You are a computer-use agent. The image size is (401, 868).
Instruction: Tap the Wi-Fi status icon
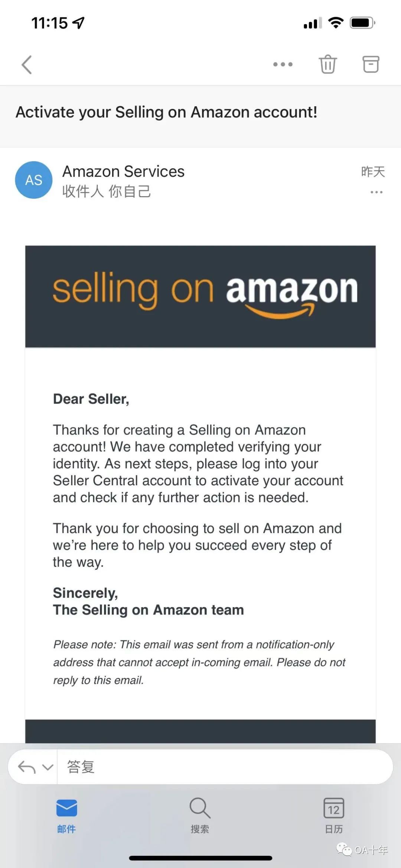(x=336, y=23)
